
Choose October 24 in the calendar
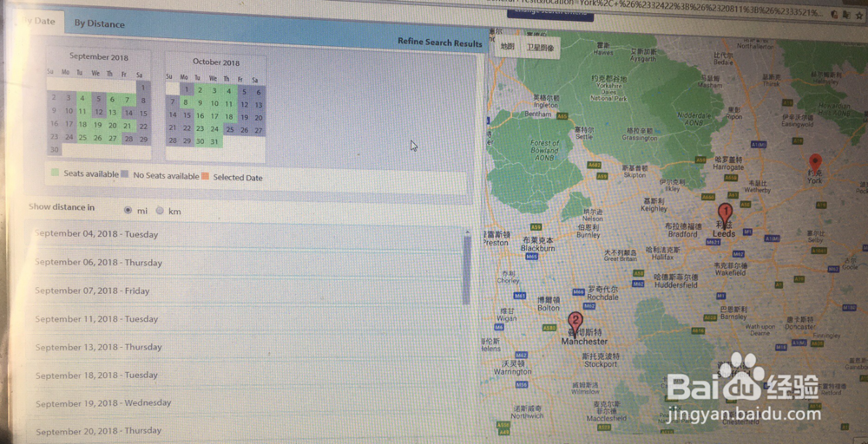click(x=214, y=129)
